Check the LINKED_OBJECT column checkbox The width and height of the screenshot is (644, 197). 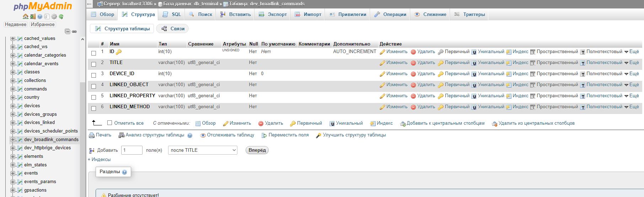(94, 86)
